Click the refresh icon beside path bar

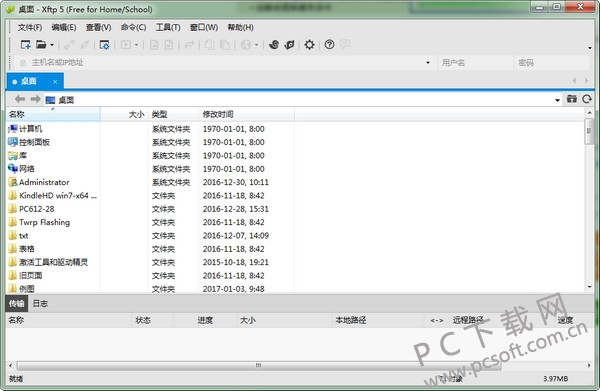pos(587,99)
